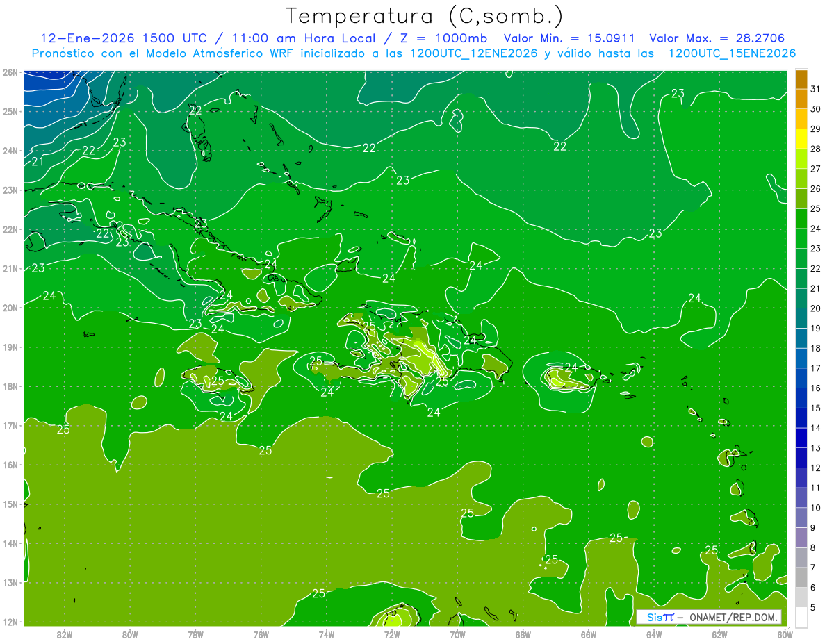This screenshot has height=644, width=834.
Task: Click the 14N latitude axis label
Action: [10, 543]
